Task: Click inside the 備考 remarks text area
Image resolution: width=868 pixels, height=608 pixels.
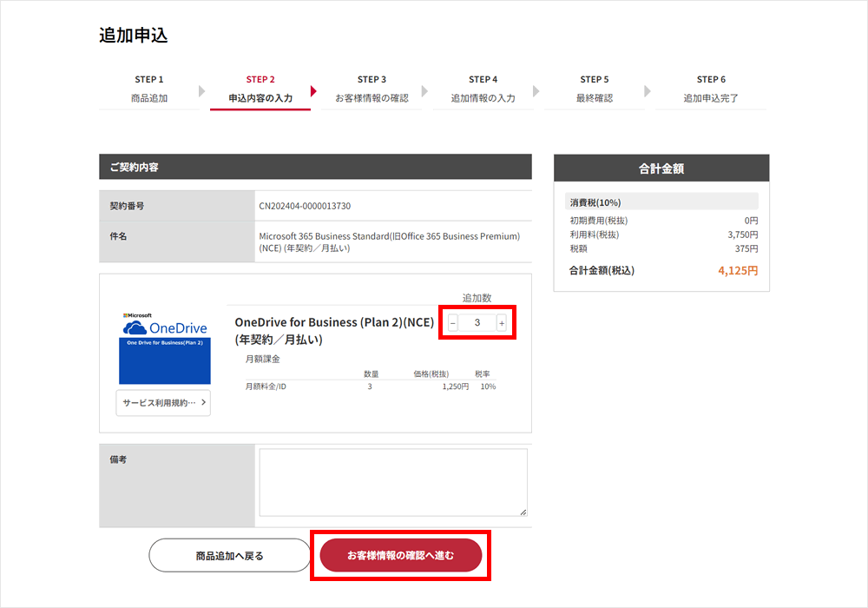Action: pos(393,482)
